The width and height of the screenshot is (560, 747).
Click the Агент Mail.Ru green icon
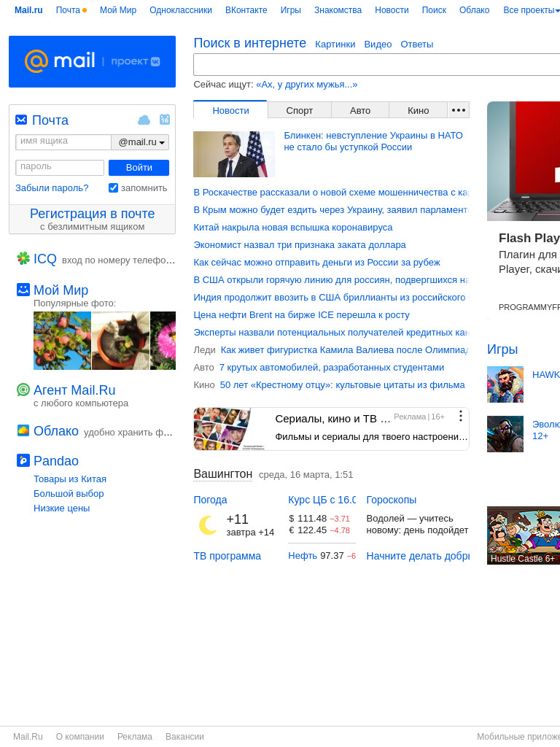[23, 390]
